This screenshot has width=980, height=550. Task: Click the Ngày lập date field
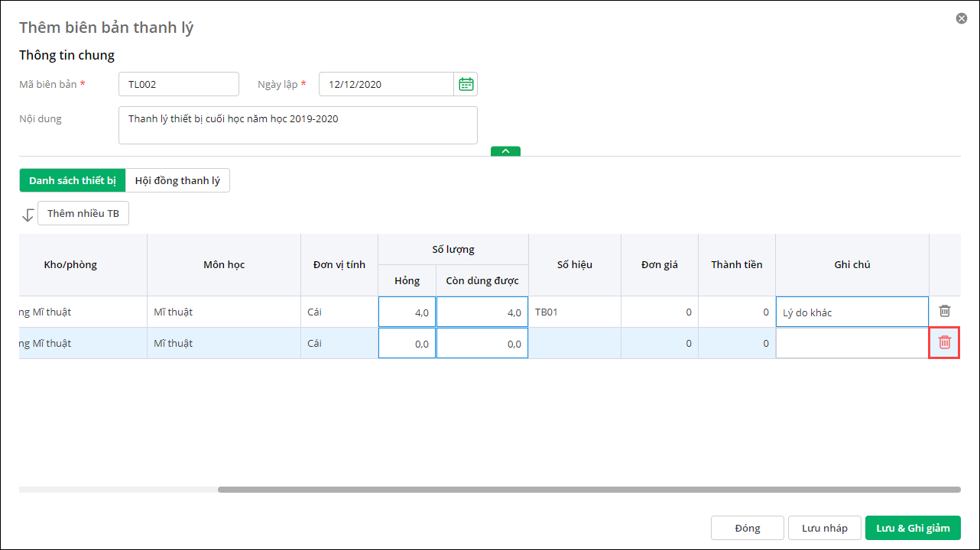386,84
